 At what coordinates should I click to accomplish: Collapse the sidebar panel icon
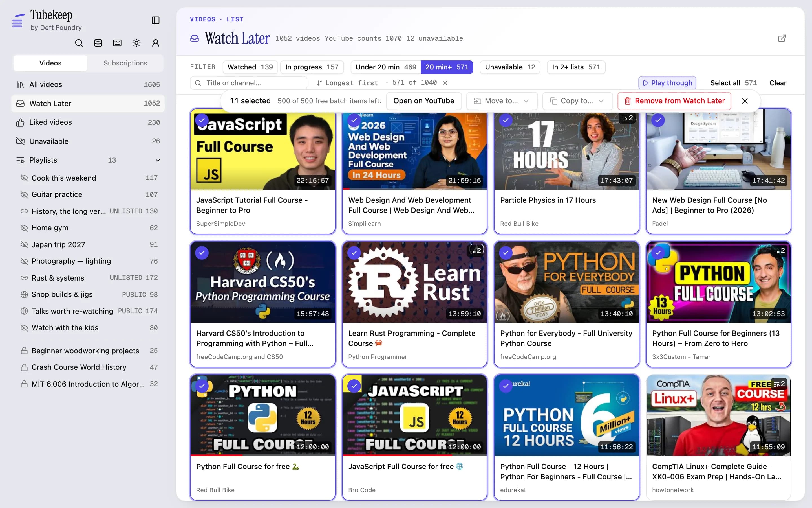coord(155,20)
